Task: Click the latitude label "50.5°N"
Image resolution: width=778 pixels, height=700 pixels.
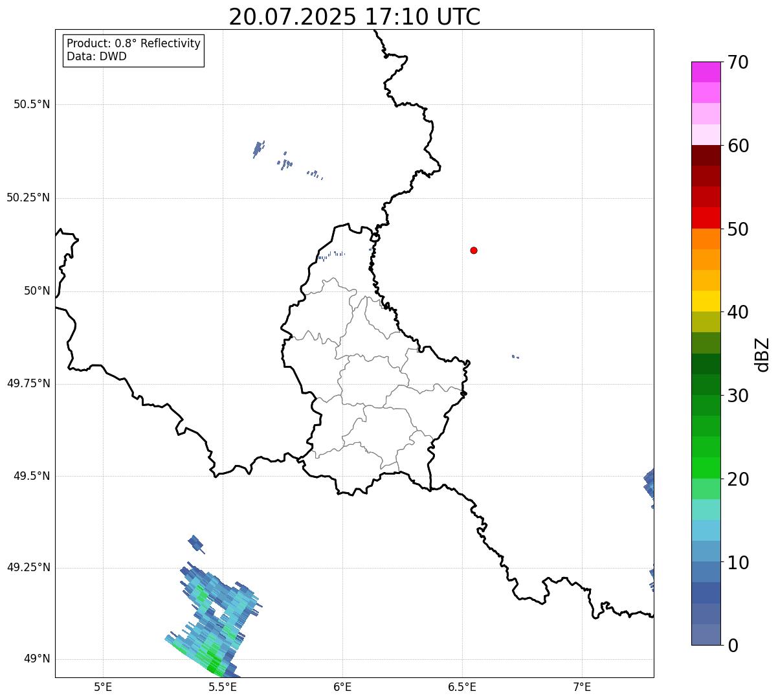Action: click(x=32, y=105)
